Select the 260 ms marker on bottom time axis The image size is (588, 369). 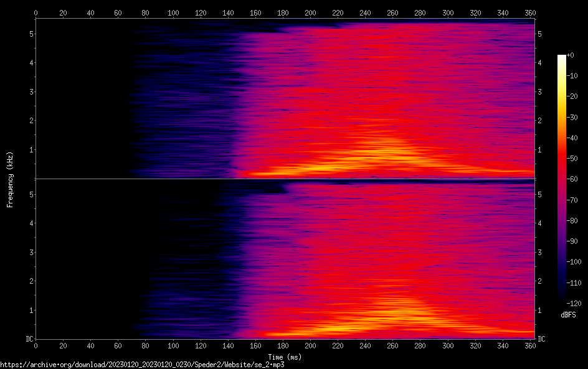pyautogui.click(x=392, y=346)
